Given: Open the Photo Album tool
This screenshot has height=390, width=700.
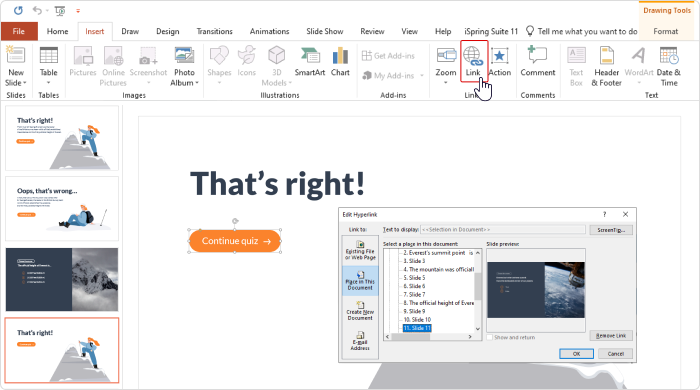Looking at the screenshot, I should click(x=184, y=67).
